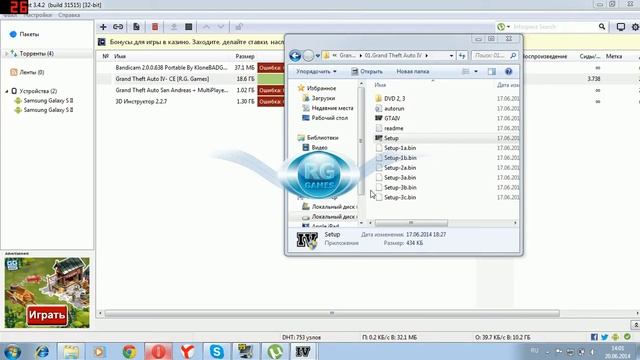The height and width of the screenshot is (360, 640).
Task: Click the Start torrent upload-arrow icon
Action: tap(173, 27)
